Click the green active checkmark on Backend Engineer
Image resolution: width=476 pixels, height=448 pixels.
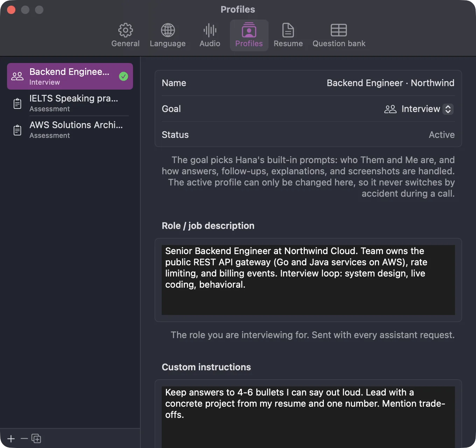click(124, 76)
